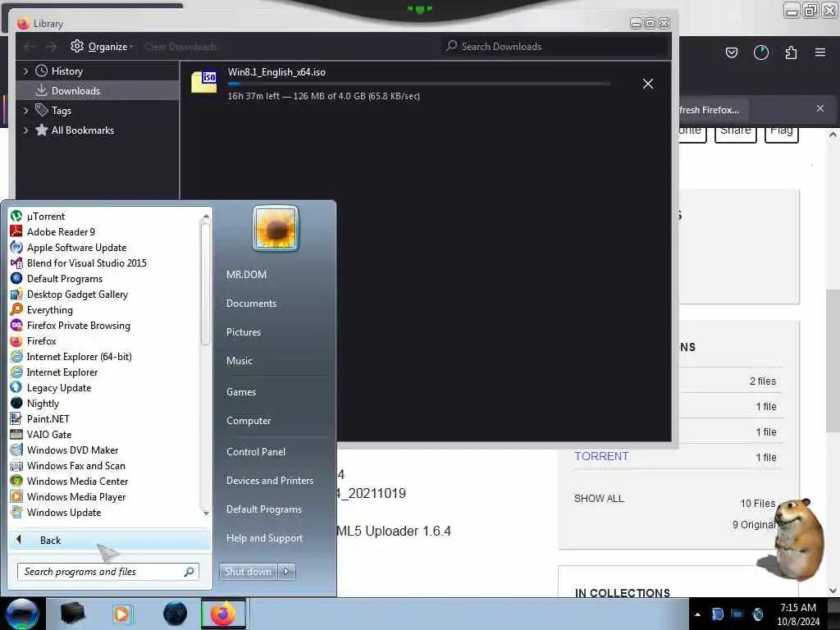Open Default Programs in the program list
The width and height of the screenshot is (840, 630).
click(64, 278)
